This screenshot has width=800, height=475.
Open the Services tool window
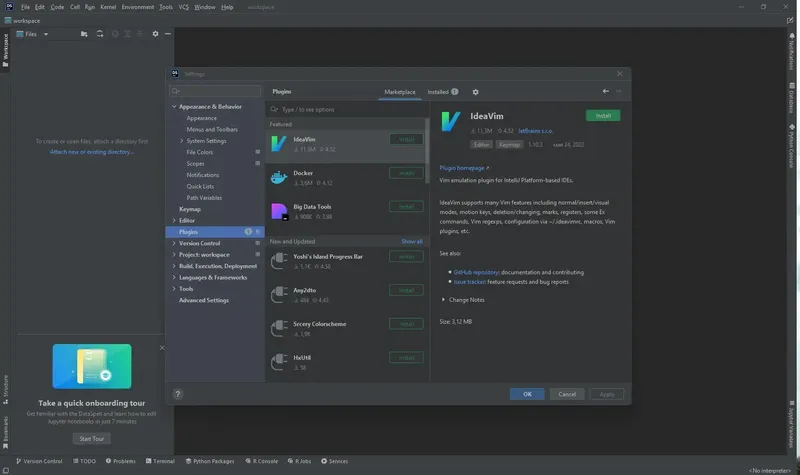(335, 461)
